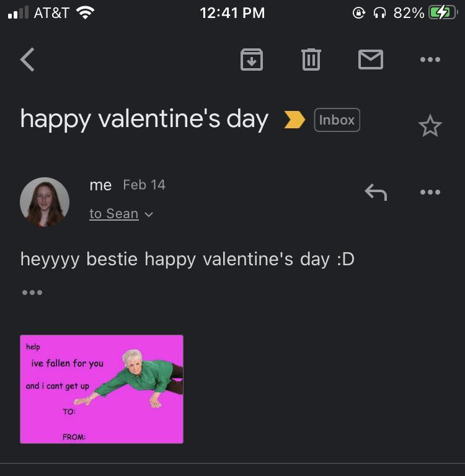
Task: Mark email as unread
Action: (371, 59)
